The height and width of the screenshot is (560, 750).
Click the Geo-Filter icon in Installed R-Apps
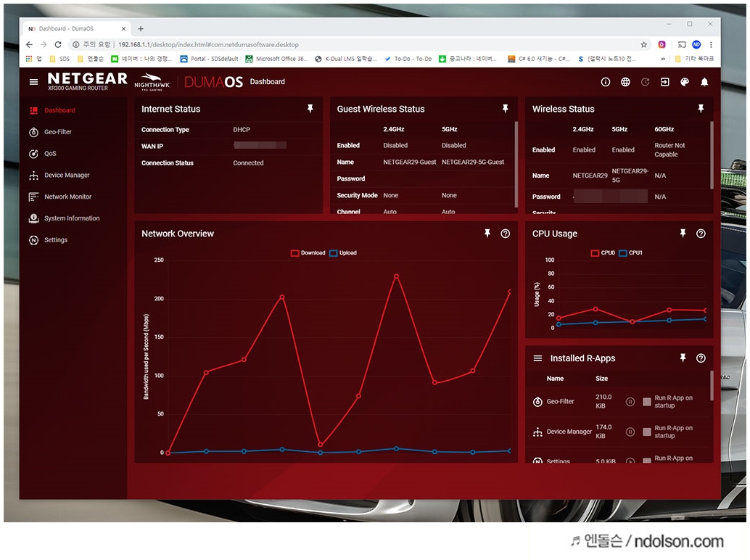pos(537,402)
